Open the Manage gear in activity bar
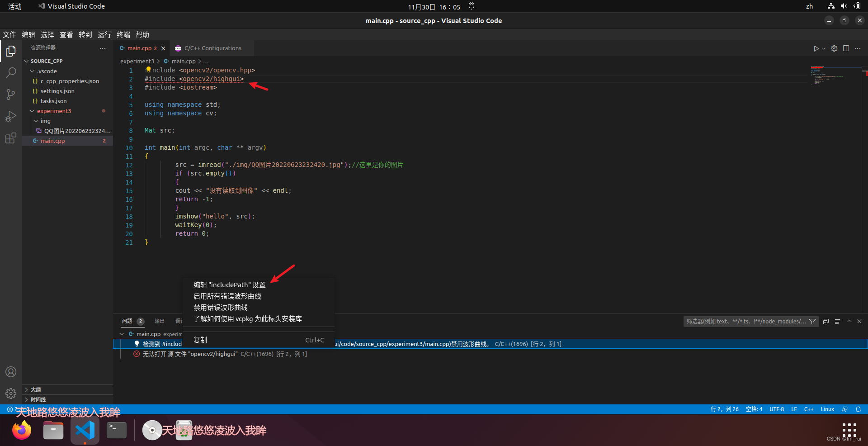 (x=11, y=394)
